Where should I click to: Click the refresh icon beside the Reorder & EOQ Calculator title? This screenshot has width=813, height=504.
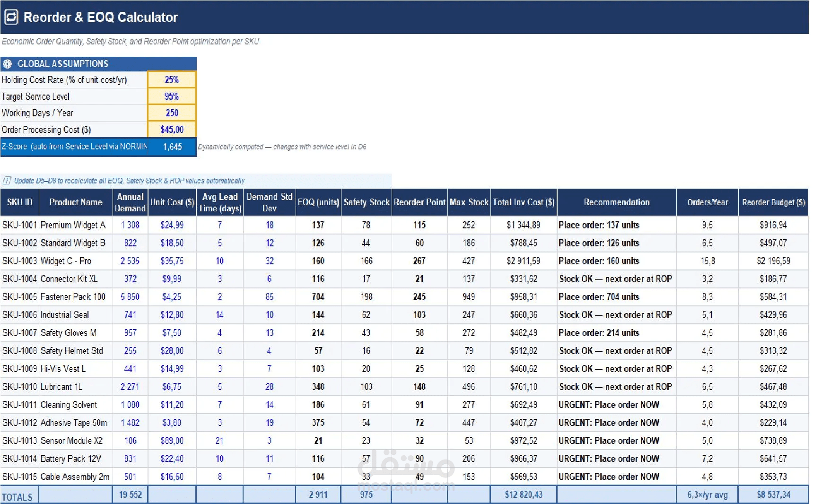[11, 17]
